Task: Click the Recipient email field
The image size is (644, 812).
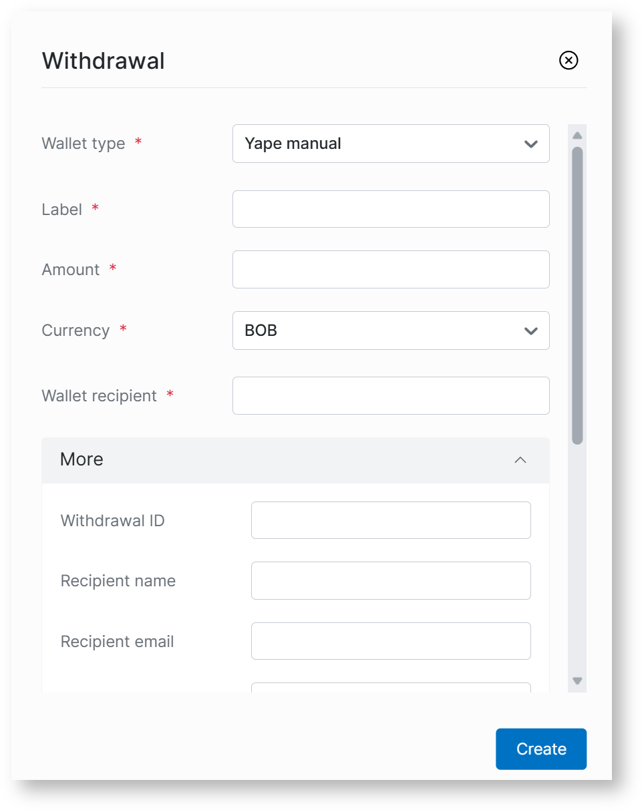Action: [390, 641]
